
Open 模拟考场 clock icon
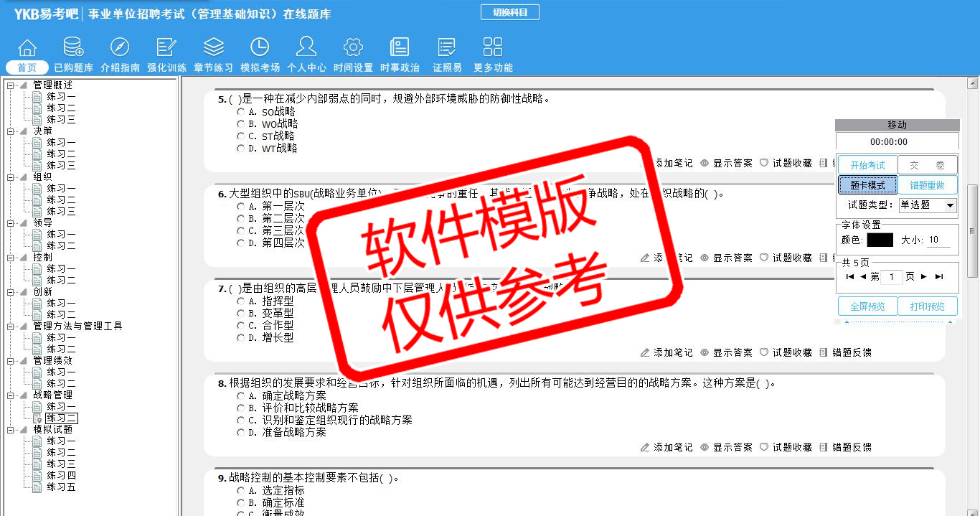260,48
